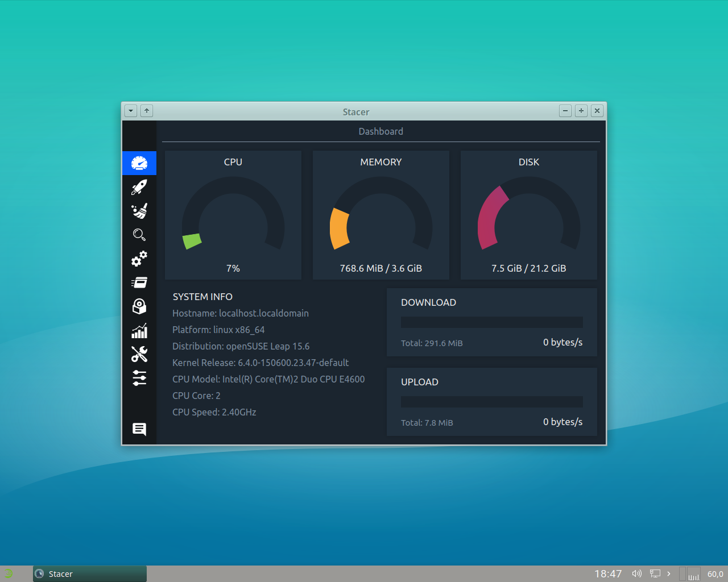Expand the system tray arrow
Viewport: 728px width, 582px height.
point(669,573)
